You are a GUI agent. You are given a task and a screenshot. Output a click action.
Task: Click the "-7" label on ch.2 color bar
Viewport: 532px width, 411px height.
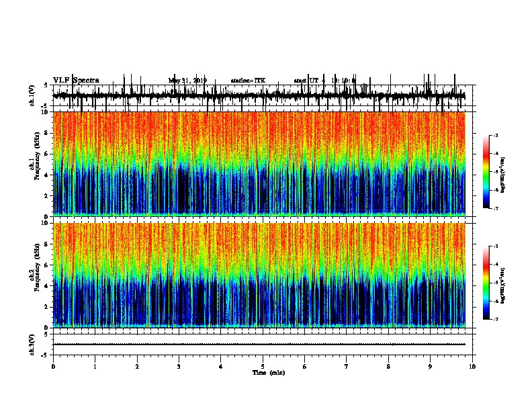click(x=496, y=319)
